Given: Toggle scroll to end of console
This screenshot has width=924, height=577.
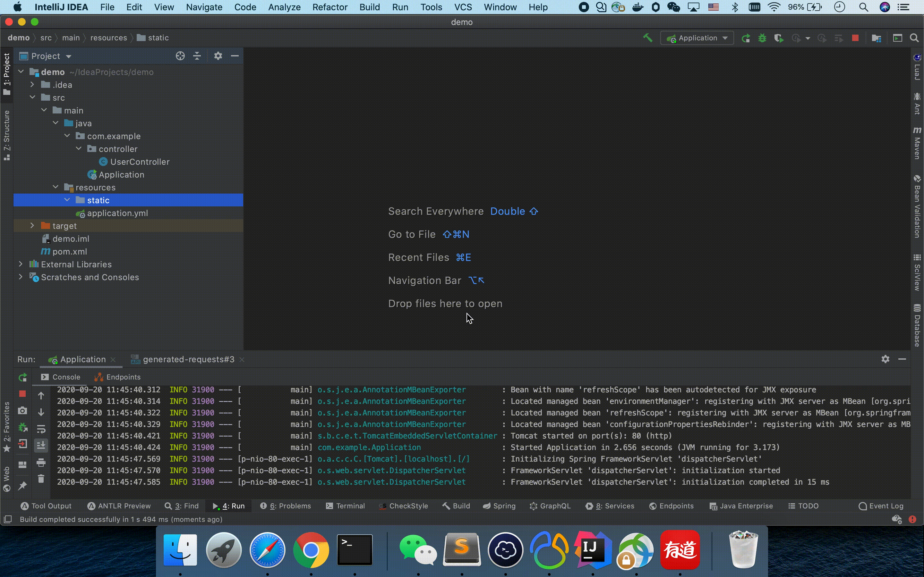Looking at the screenshot, I should 41,445.
